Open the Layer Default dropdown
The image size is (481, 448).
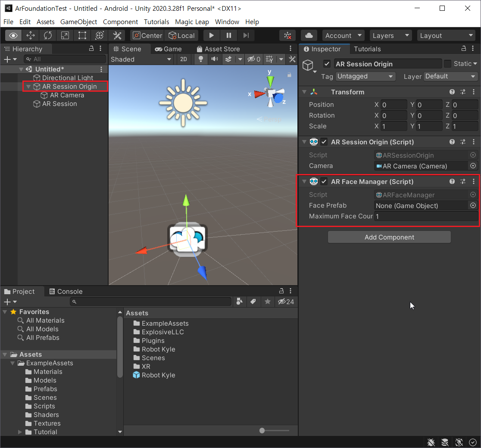click(450, 76)
